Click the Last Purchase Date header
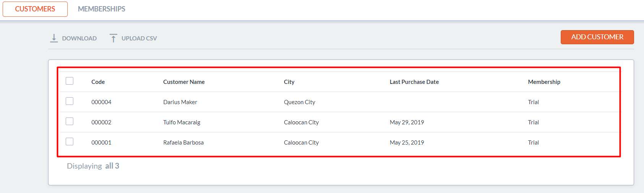 click(414, 82)
